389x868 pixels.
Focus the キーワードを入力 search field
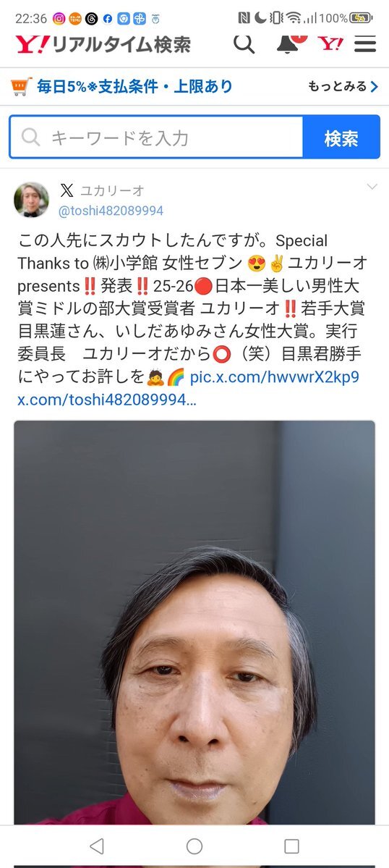(x=156, y=138)
